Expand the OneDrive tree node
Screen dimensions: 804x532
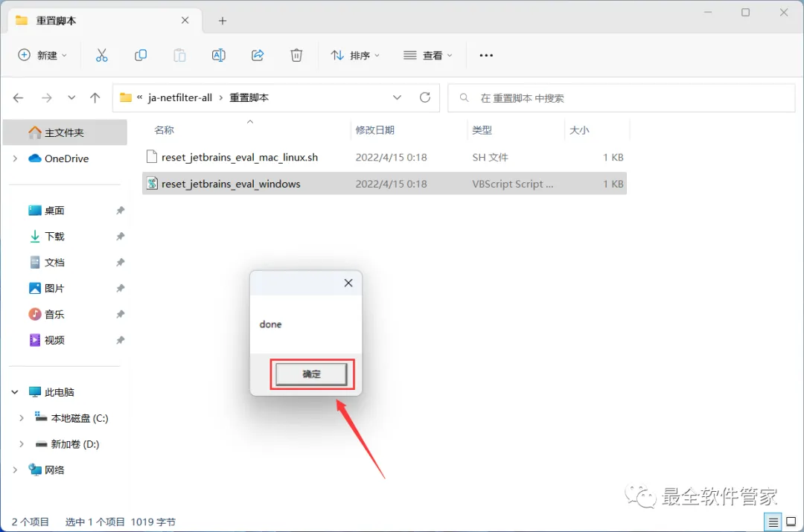(x=15, y=159)
